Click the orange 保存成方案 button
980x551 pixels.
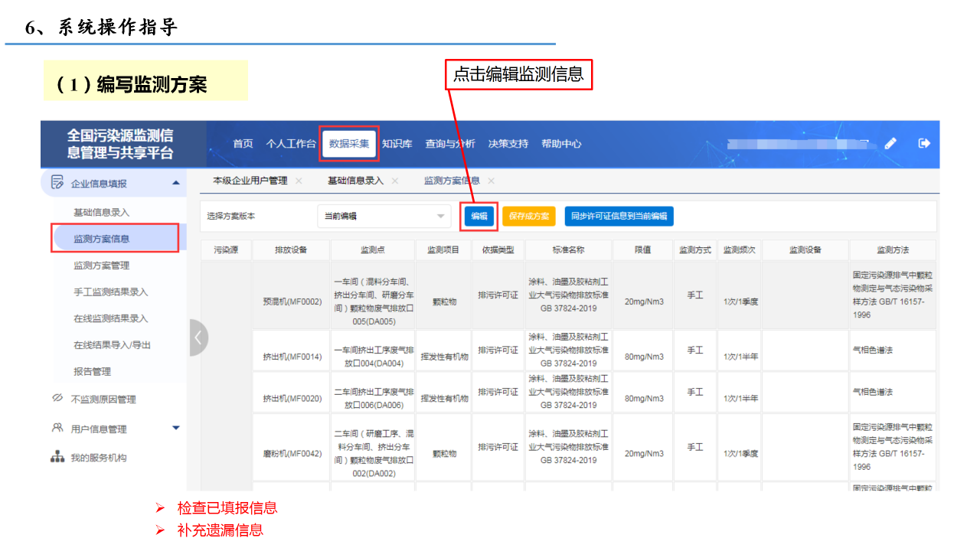click(x=529, y=217)
